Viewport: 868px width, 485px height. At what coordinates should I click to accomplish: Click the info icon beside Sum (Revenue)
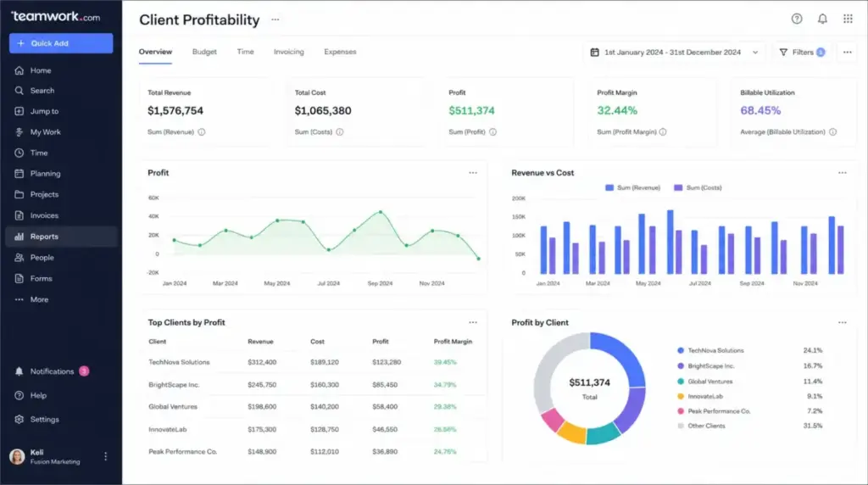[x=202, y=131]
